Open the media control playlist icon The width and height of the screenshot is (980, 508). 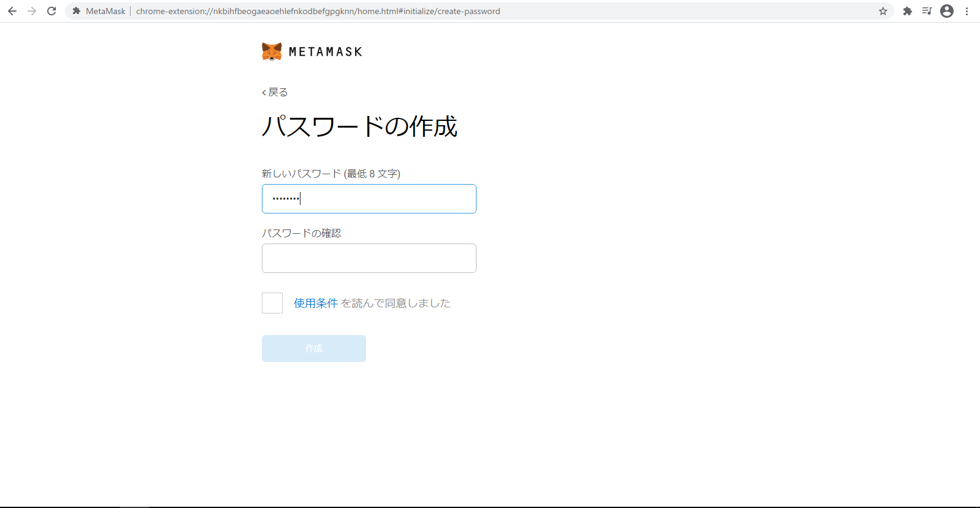tap(927, 11)
